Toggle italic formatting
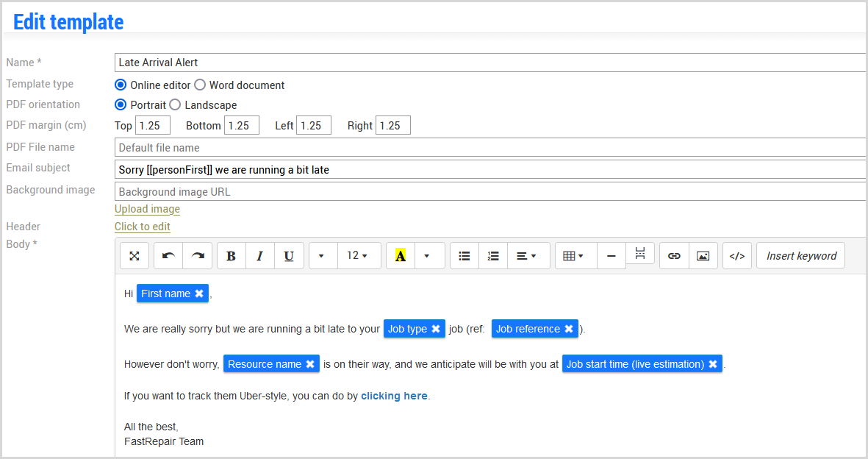Screen dimensions: 868x459 click(259, 256)
